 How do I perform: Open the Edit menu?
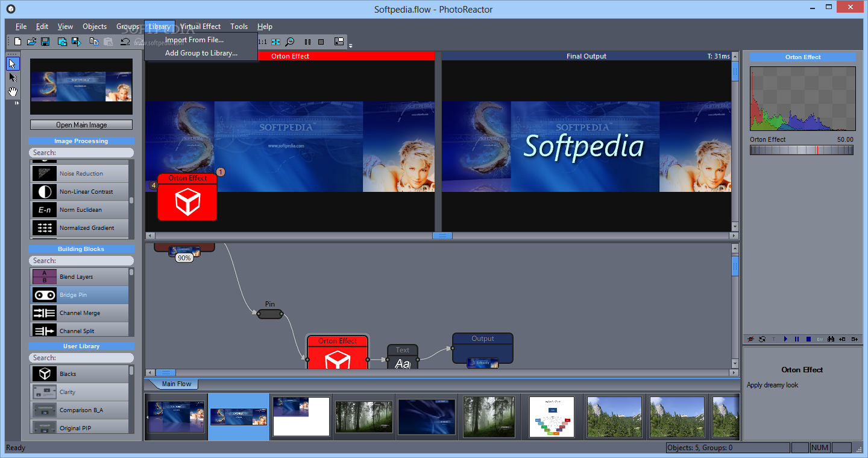click(x=42, y=27)
